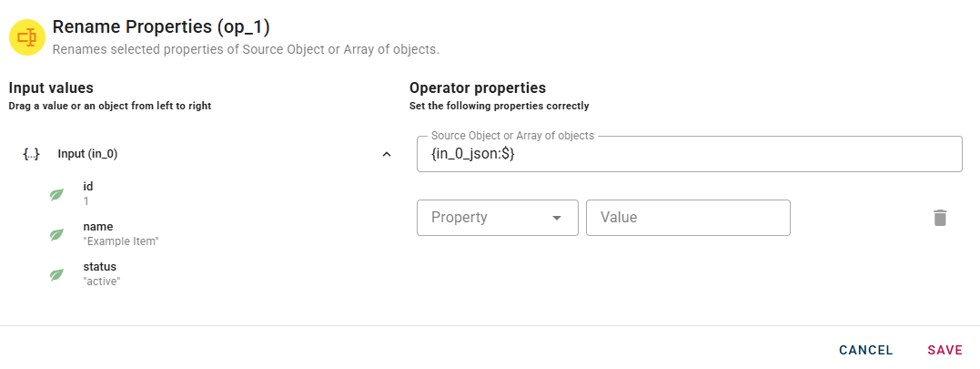Click the curly braces object icon
This screenshot has width=980, height=369.
point(31,154)
